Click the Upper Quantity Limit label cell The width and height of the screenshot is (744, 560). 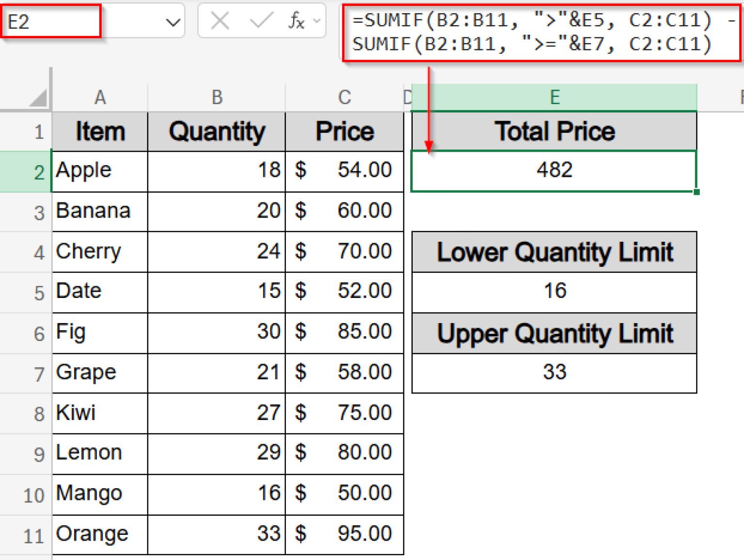[x=555, y=333]
